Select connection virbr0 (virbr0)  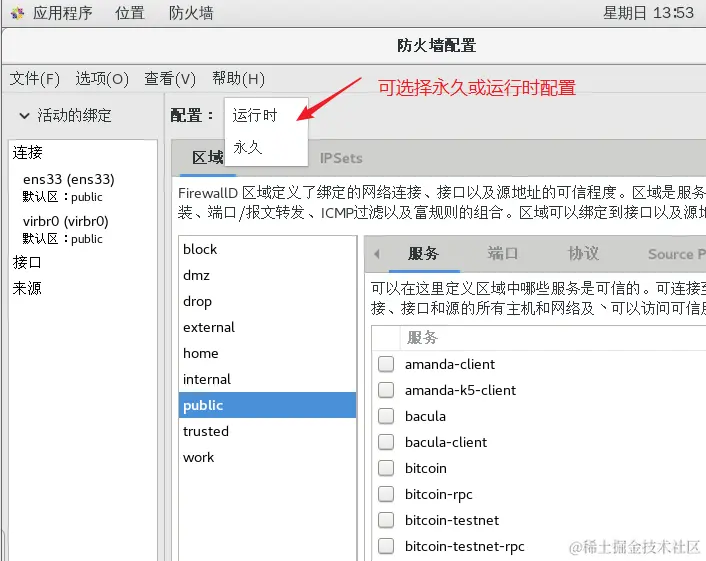[x=66, y=221]
